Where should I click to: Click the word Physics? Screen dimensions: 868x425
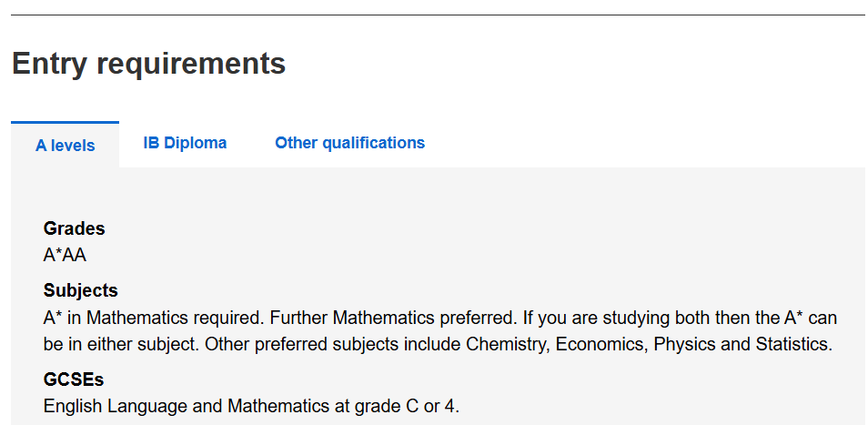click(x=682, y=345)
